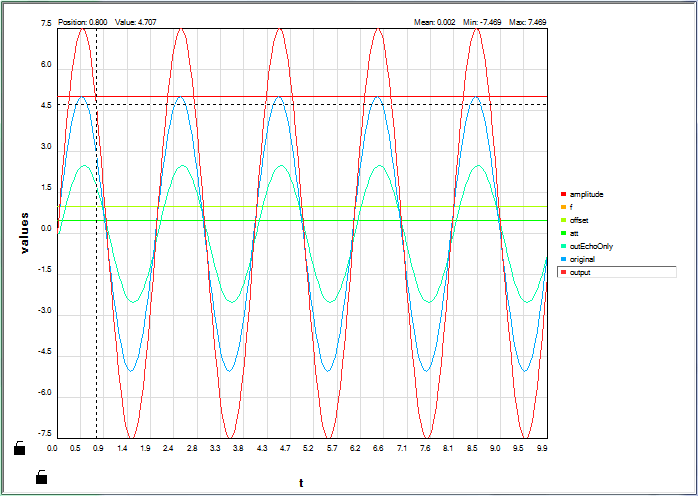This screenshot has height=496, width=698.
Task: Click the vertical dashed cursor line
Action: click(x=96, y=300)
